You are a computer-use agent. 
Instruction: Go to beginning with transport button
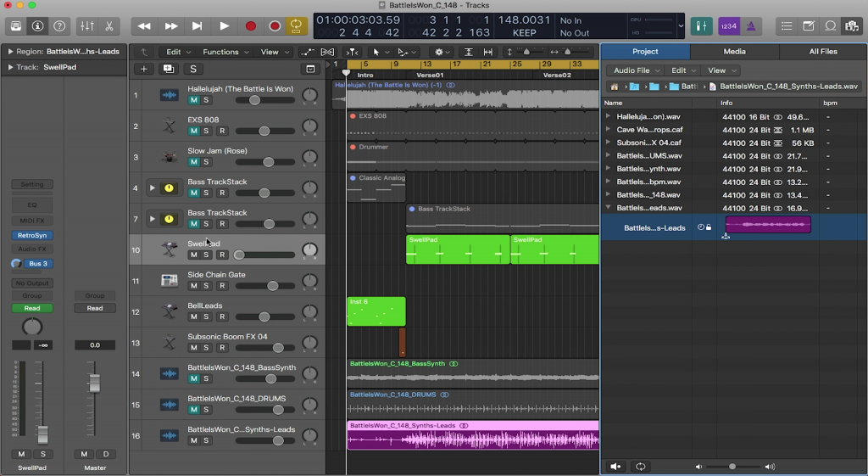197,26
